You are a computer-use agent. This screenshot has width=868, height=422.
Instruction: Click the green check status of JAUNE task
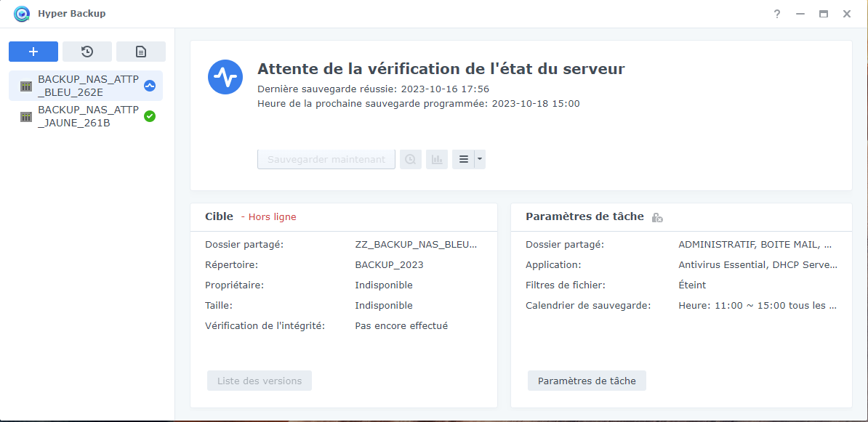pyautogui.click(x=150, y=116)
